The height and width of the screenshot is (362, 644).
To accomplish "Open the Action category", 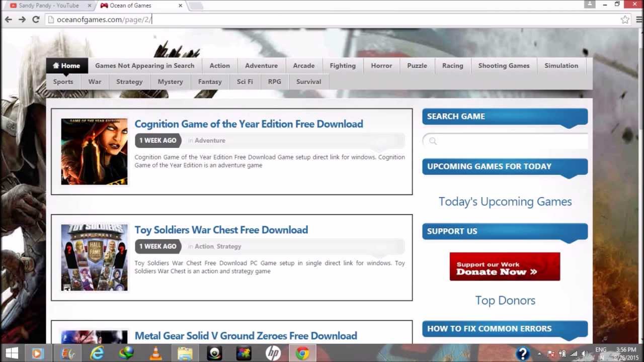I will [x=219, y=65].
